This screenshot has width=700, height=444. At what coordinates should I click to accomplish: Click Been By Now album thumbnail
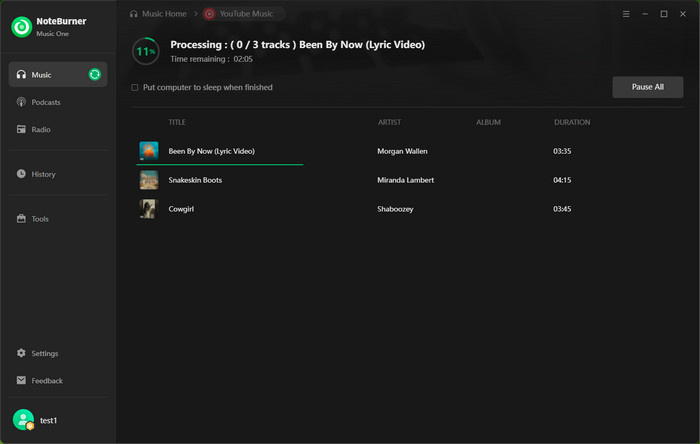tap(149, 151)
